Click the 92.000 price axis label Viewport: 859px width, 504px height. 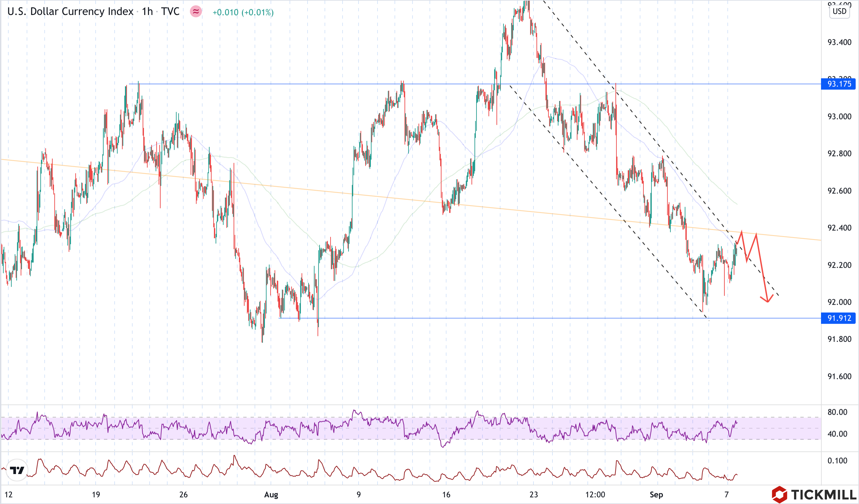tap(839, 302)
